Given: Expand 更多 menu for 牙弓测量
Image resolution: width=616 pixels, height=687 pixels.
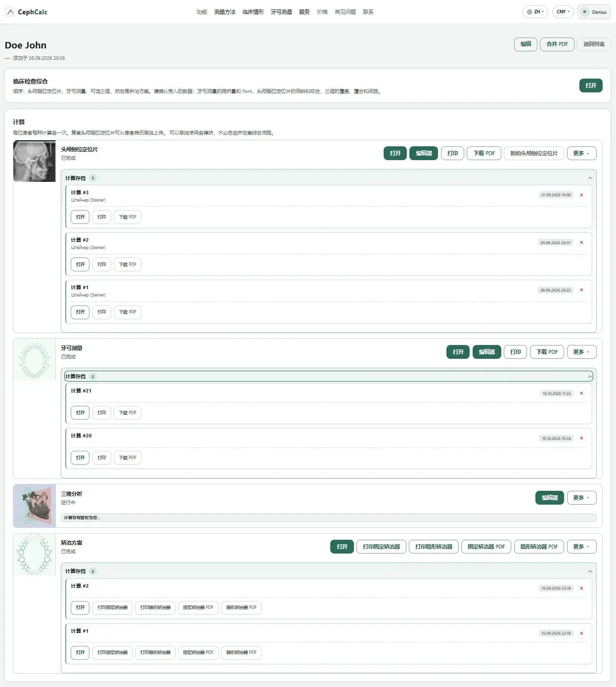Looking at the screenshot, I should [581, 352].
